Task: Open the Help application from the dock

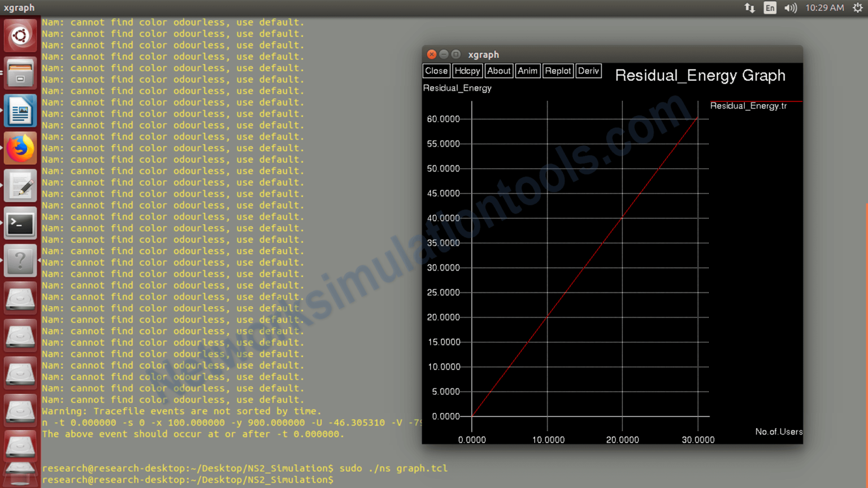Action: click(x=20, y=260)
